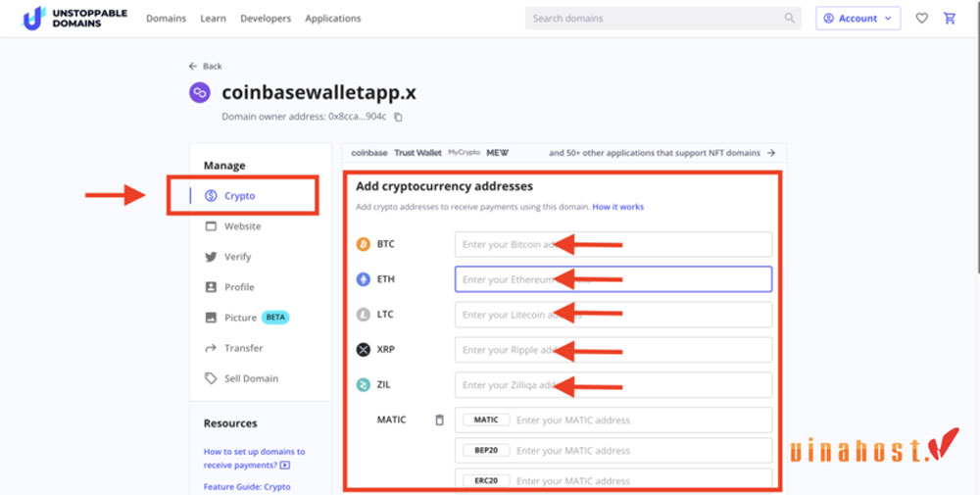Focus the Ethereum address field
This screenshot has width=980, height=495.
(613, 279)
